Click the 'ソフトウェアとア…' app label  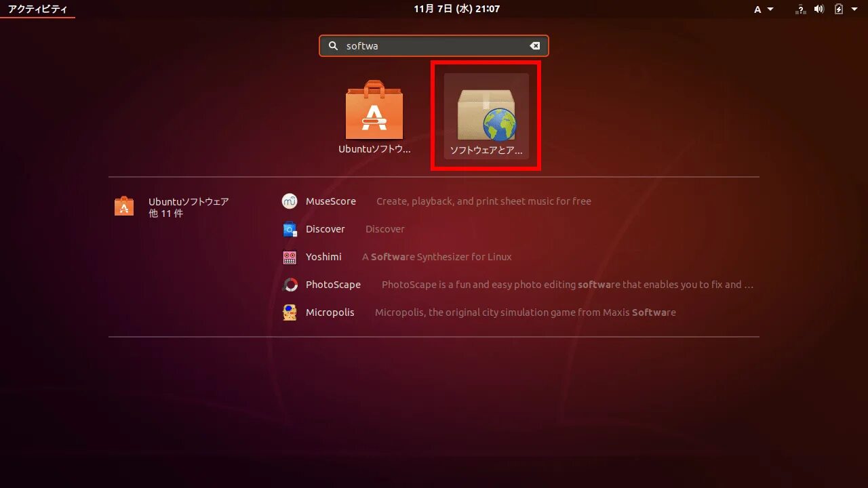[486, 150]
